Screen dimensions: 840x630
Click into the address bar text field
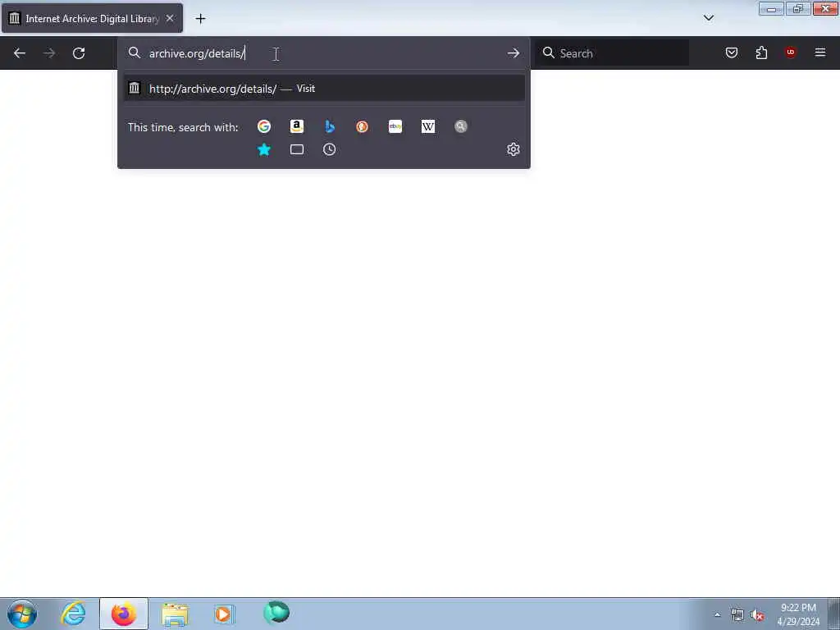click(x=323, y=53)
